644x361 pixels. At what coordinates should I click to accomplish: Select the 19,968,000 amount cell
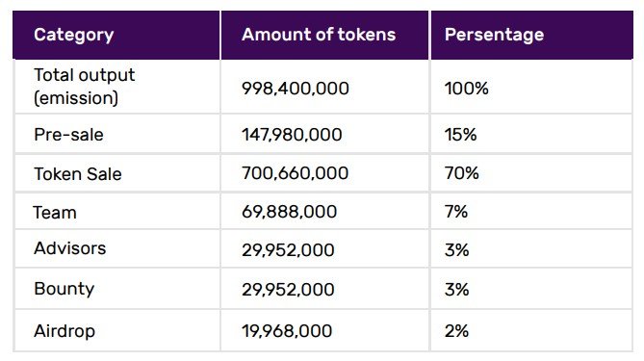click(324, 330)
